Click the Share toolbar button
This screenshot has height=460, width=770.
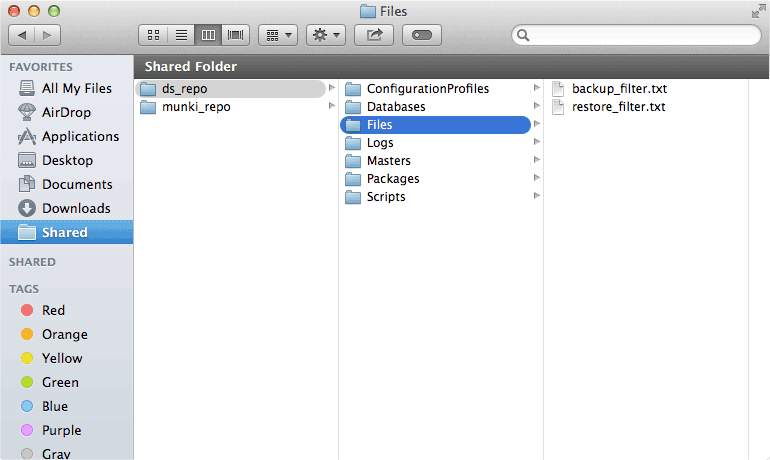tap(374, 35)
